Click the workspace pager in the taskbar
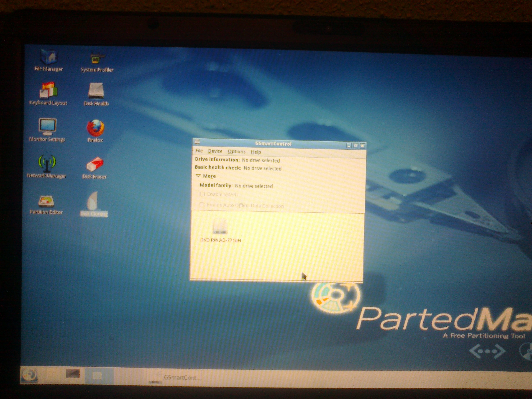532x399 pixels. pos(99,375)
